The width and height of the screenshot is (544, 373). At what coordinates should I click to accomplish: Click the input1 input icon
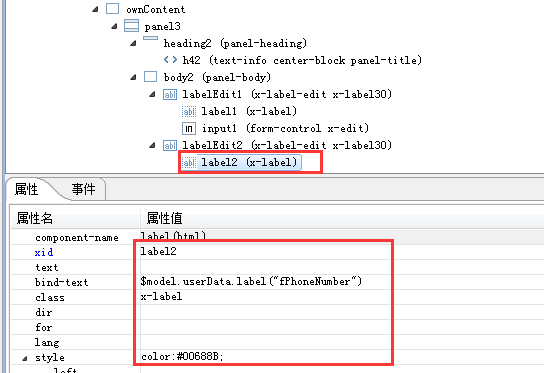189,129
